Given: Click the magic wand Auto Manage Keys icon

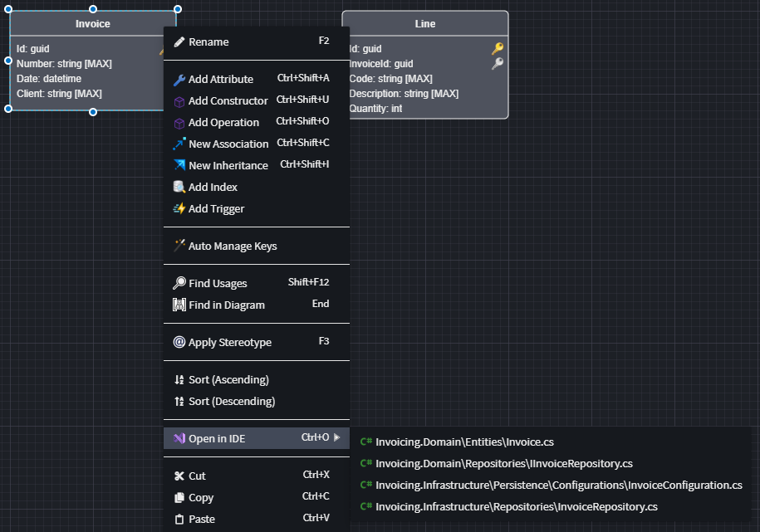Looking at the screenshot, I should 179,246.
